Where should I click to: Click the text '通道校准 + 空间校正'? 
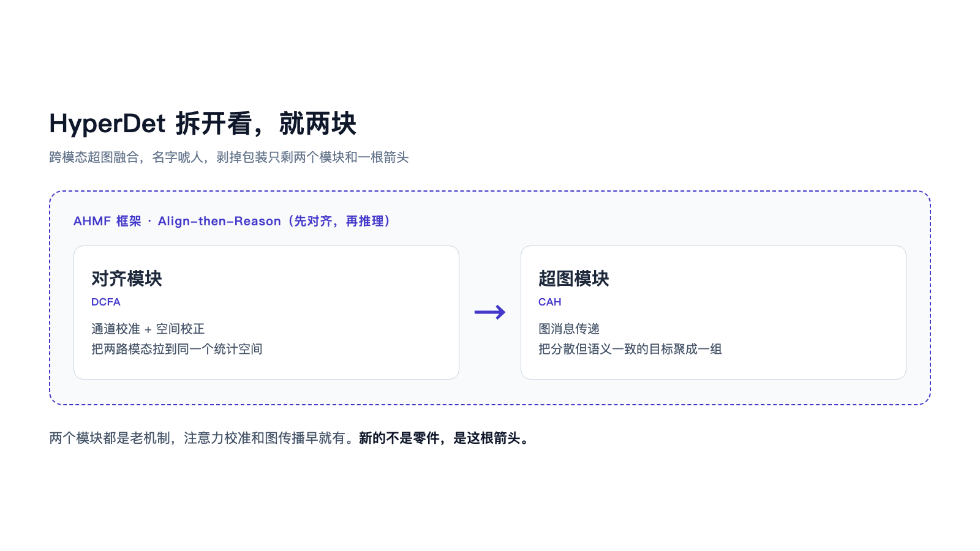pos(148,329)
